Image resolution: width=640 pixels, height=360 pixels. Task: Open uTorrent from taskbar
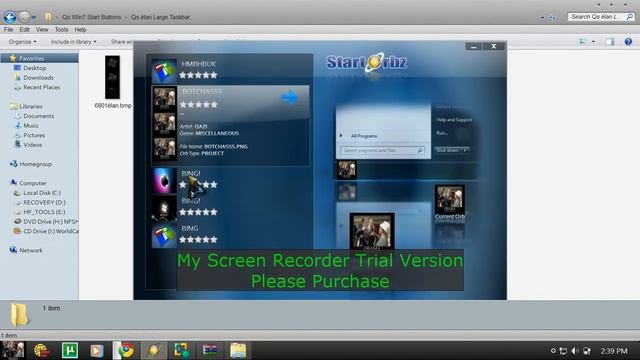tap(70, 350)
